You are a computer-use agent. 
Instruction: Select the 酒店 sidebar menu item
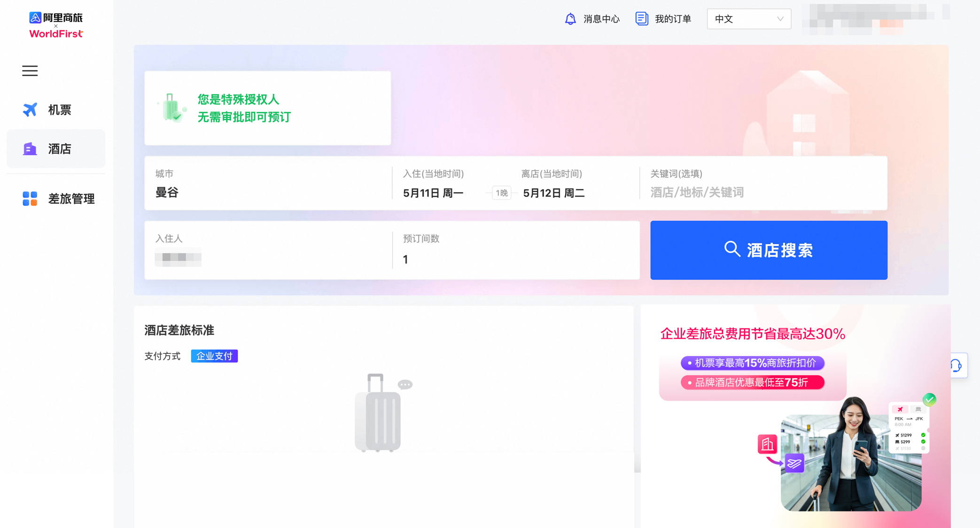tap(60, 149)
